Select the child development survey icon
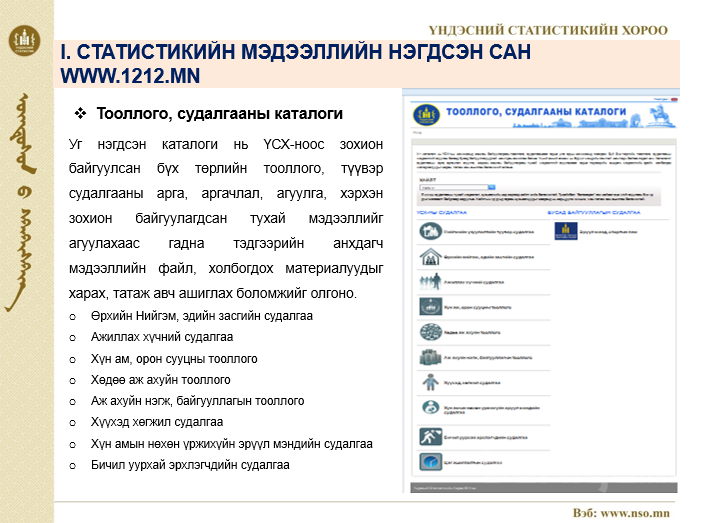710x523 pixels. 431,383
